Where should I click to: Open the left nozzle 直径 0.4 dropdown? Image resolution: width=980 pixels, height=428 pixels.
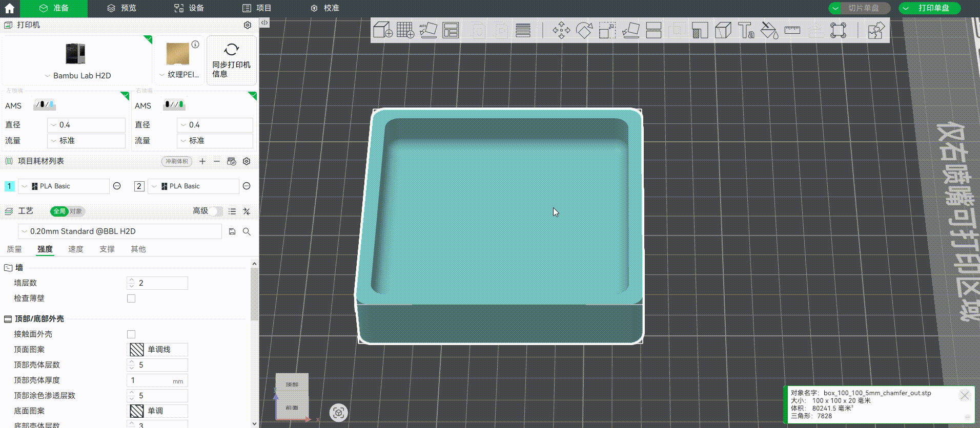86,125
